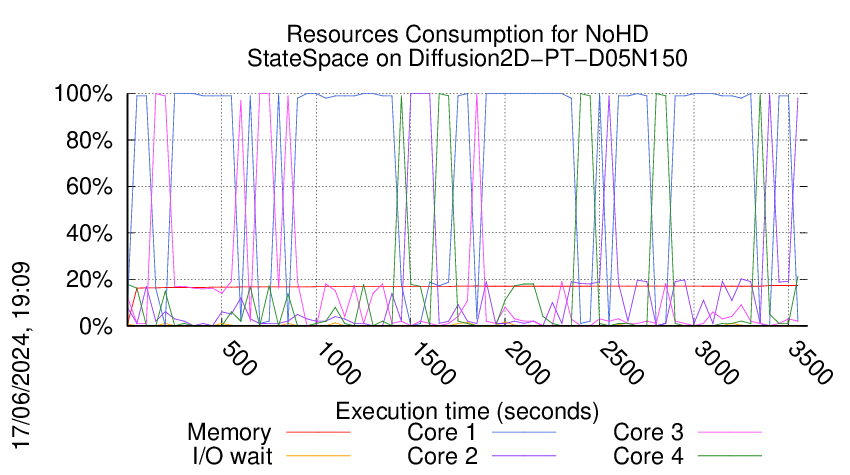Image resolution: width=850 pixels, height=475 pixels.
Task: Click the '3500' x-axis tick label
Action: point(809,363)
